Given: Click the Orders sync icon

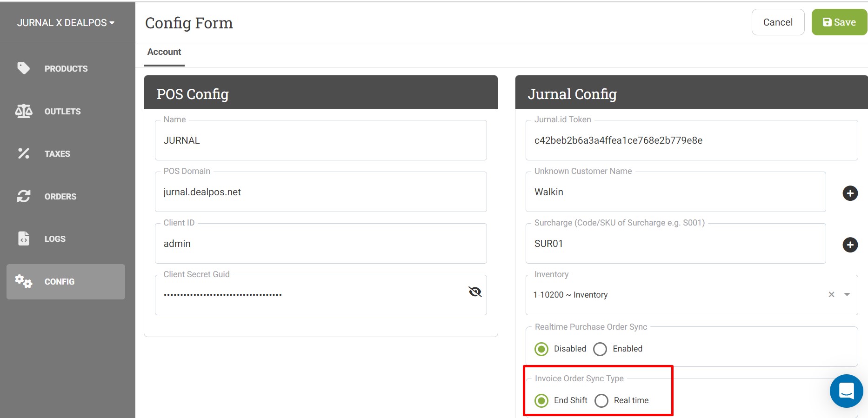Looking at the screenshot, I should coord(23,196).
